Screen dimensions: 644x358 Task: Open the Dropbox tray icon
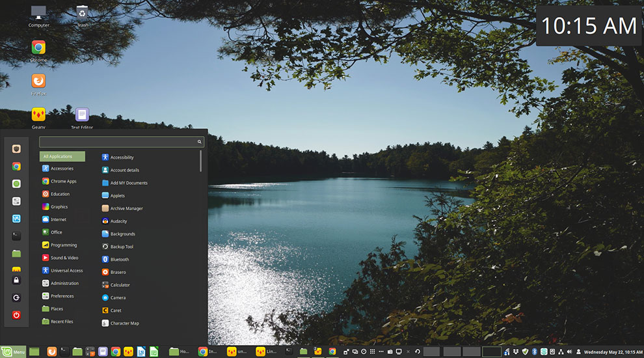click(516, 352)
